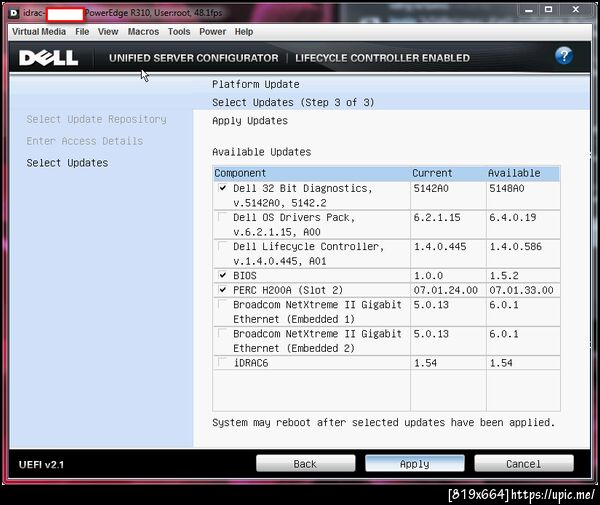
Task: Open the Help menu
Action: [x=244, y=32]
